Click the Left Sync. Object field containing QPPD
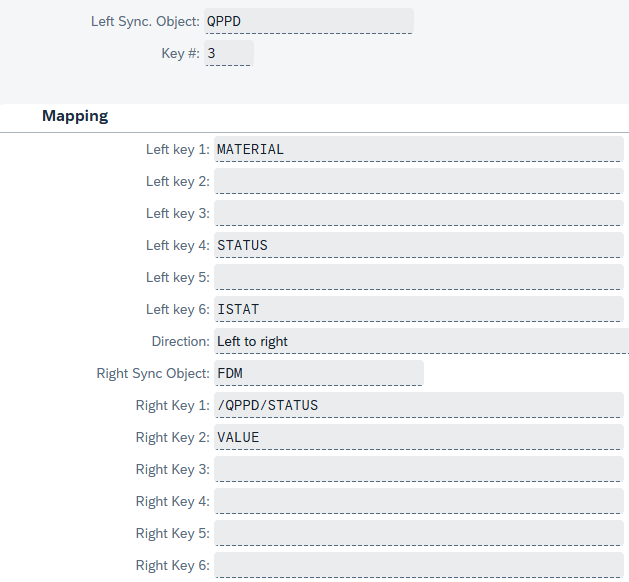Screen dimensions: 629x582 308,21
